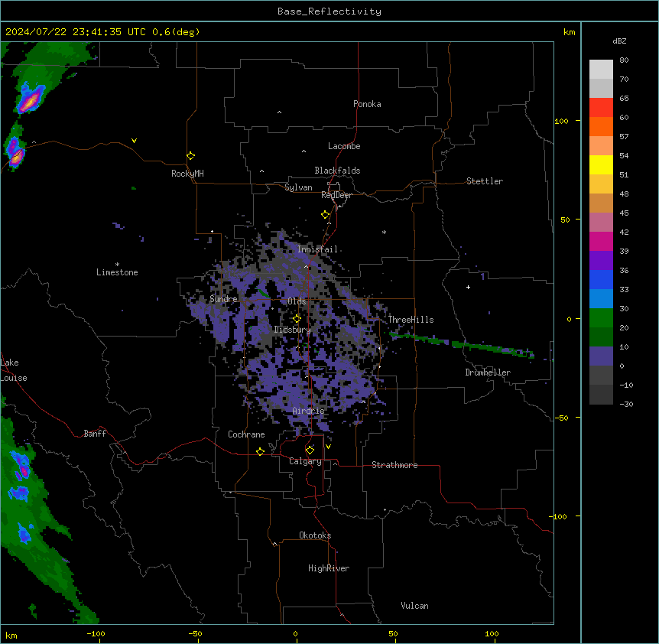Click the intense storm cell in top-left corner
Image resolution: width=659 pixels, height=644 pixels.
pyautogui.click(x=31, y=99)
